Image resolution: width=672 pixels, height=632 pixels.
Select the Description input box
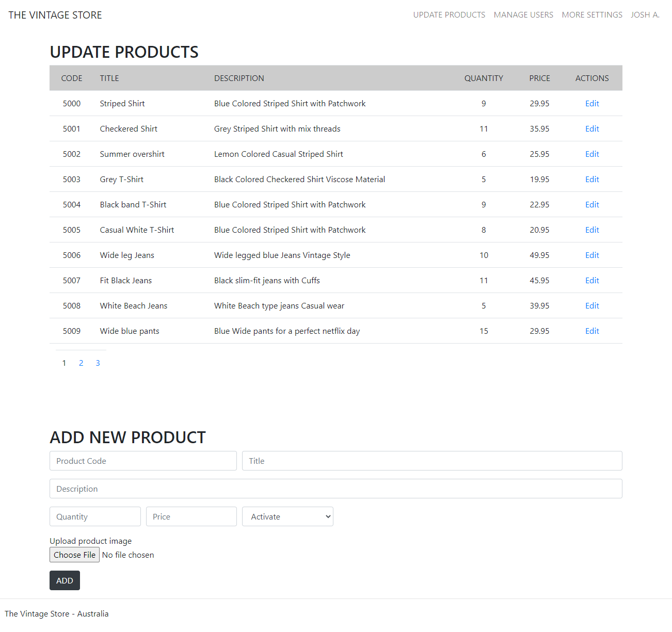coord(335,489)
